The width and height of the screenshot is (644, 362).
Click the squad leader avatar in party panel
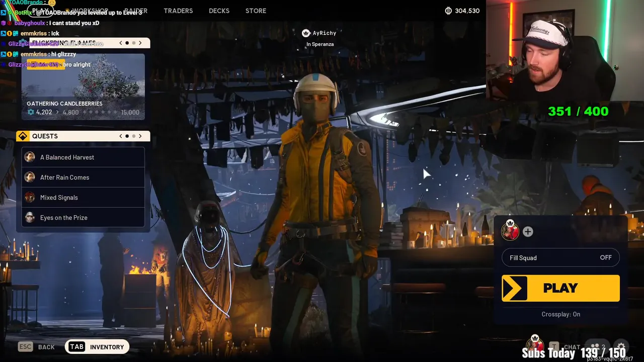click(510, 231)
